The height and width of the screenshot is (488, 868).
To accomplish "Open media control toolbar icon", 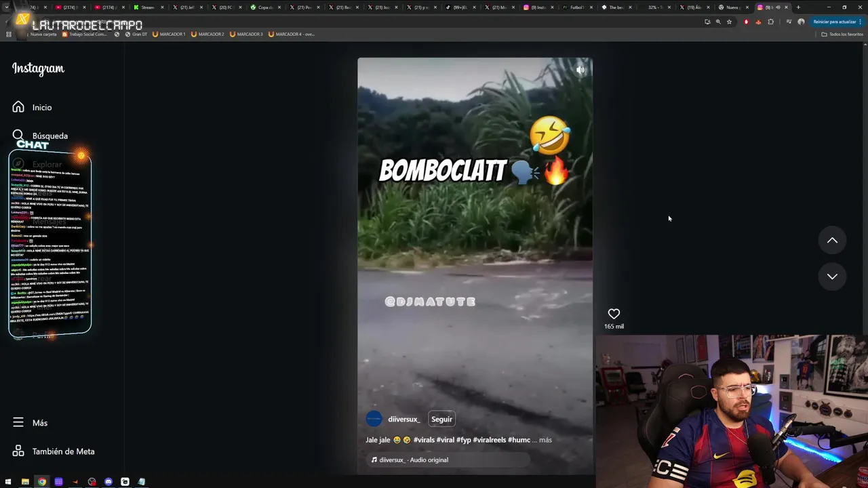I will 789,22.
